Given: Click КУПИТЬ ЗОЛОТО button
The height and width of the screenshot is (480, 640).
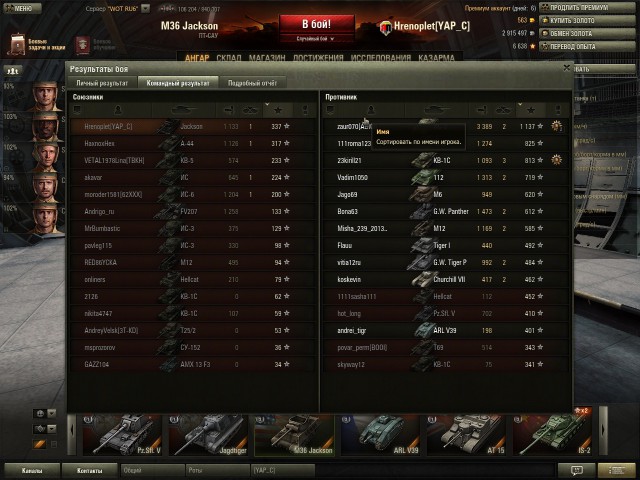Looking at the screenshot, I should 587,20.
